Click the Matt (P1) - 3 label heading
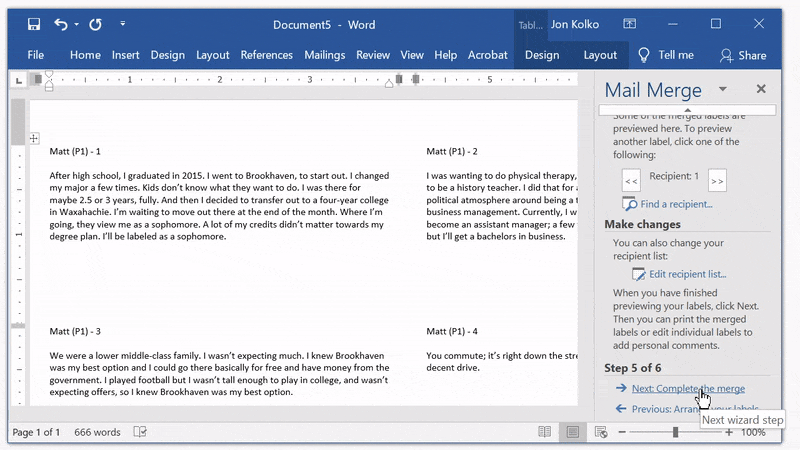 75,332
